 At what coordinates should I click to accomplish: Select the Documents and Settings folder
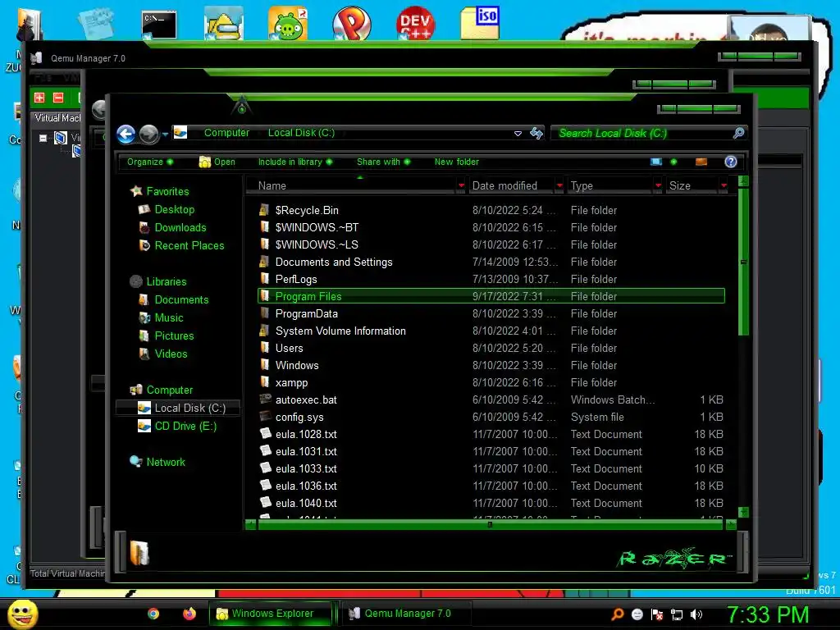(x=333, y=262)
